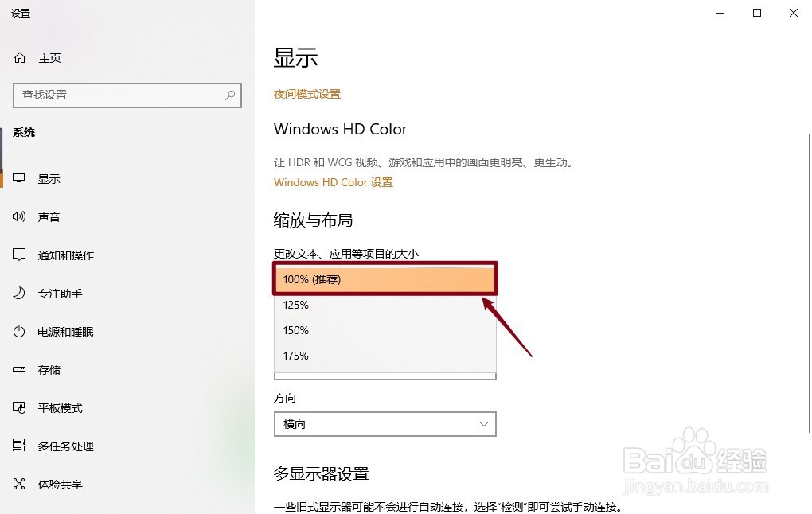The width and height of the screenshot is (812, 514).
Task: Click the 查找设置 search field
Action: [x=119, y=95]
